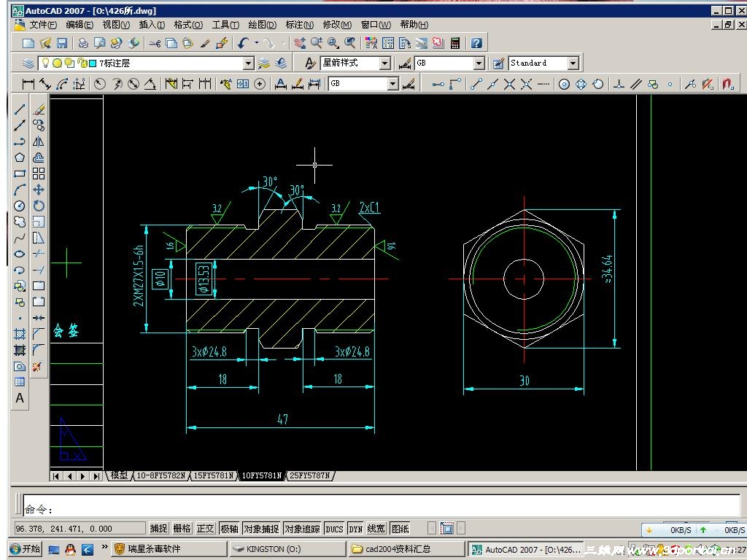
Task: Toggle DYN dynamic input in status bar
Action: (x=356, y=529)
